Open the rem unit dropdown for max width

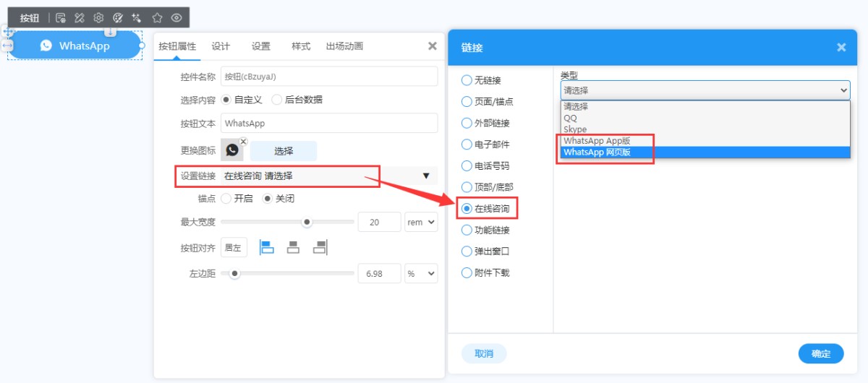tap(421, 223)
